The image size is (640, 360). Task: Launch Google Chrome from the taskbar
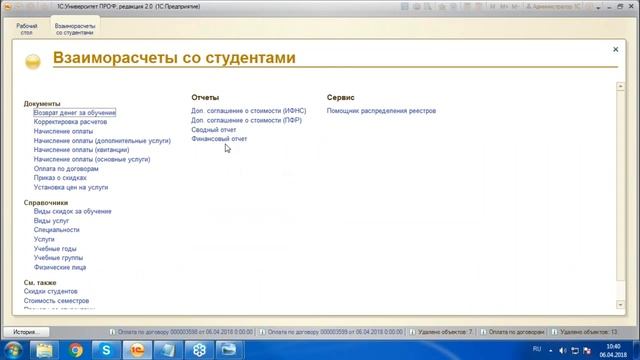tap(76, 350)
